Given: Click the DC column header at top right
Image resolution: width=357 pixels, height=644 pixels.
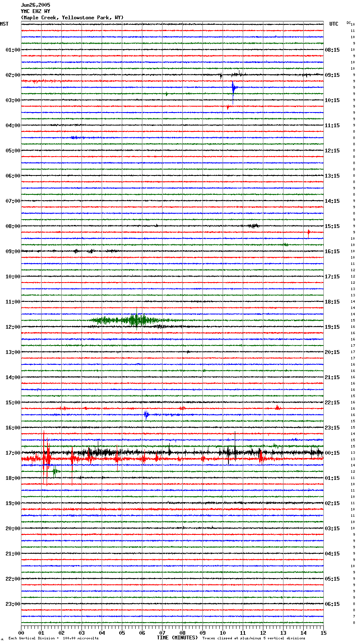Looking at the screenshot, I should [349, 23].
